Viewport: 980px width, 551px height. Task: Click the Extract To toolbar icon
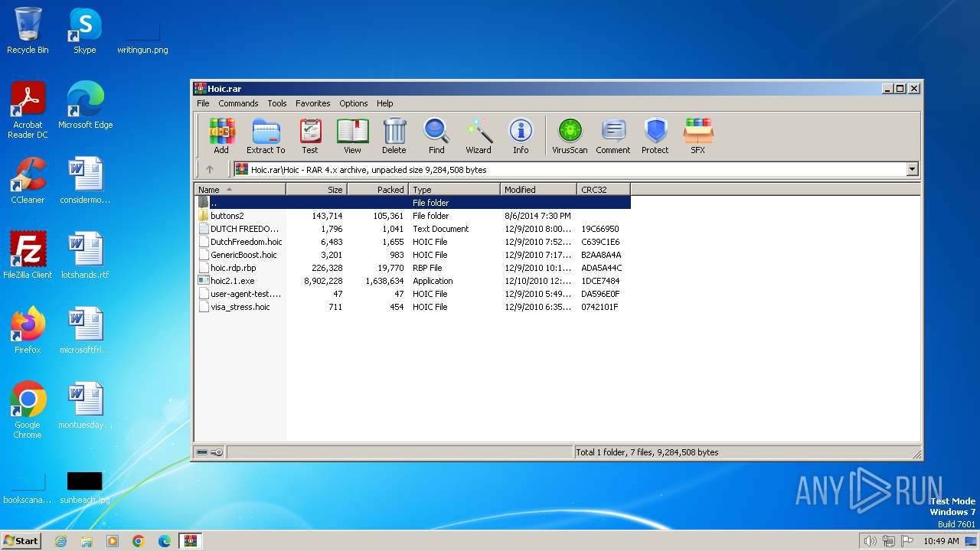(266, 136)
